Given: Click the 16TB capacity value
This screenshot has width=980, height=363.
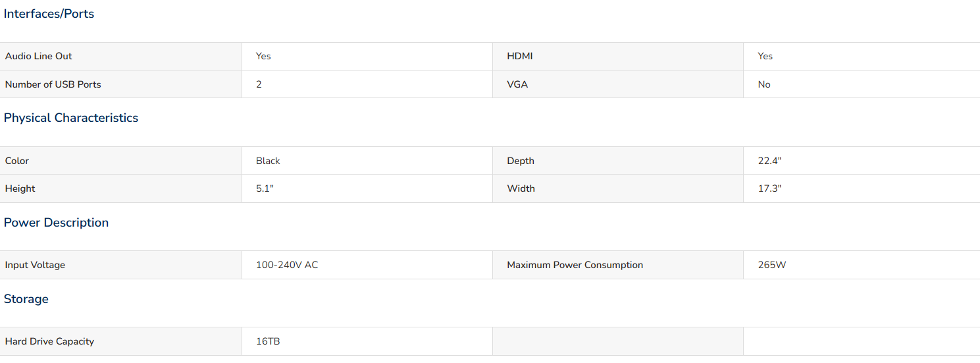Looking at the screenshot, I should coord(268,341).
